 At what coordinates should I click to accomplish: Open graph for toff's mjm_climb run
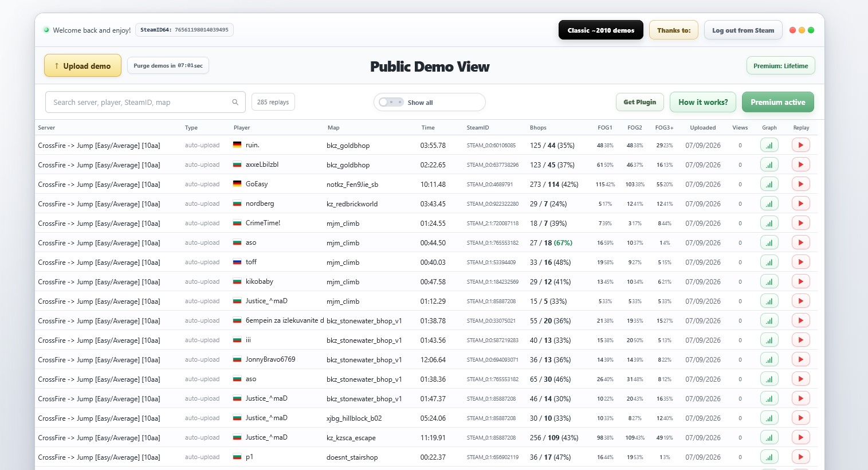click(769, 262)
